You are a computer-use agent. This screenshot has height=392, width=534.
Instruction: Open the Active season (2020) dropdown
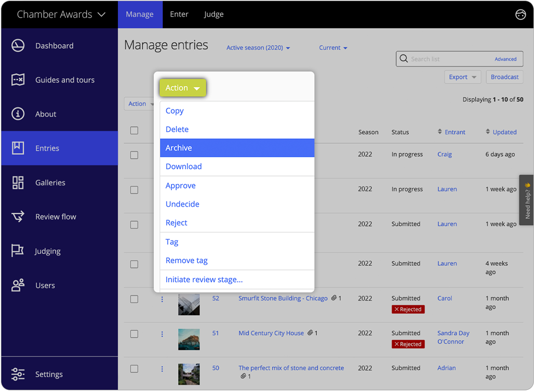pyautogui.click(x=258, y=47)
